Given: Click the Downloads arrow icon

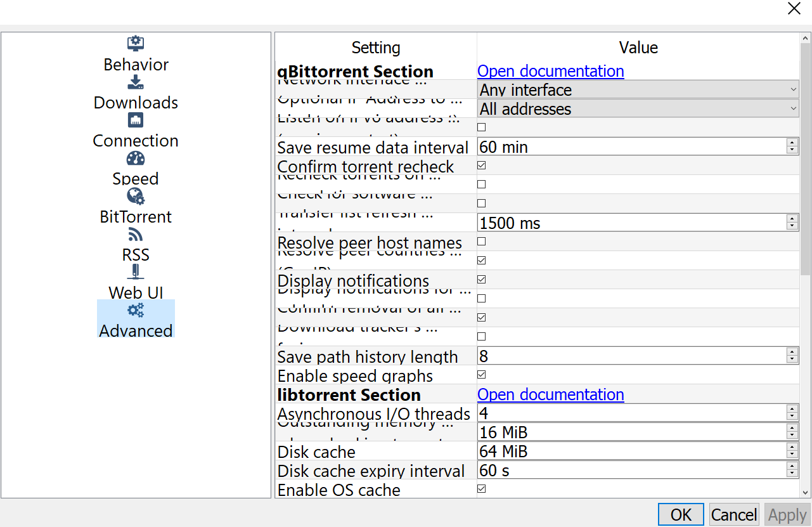Looking at the screenshot, I should 136,82.
